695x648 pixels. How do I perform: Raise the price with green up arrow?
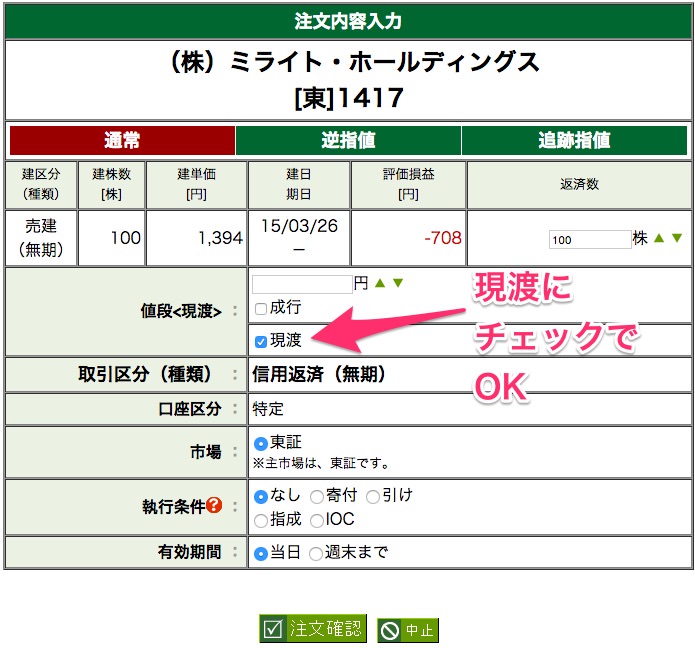(380, 283)
